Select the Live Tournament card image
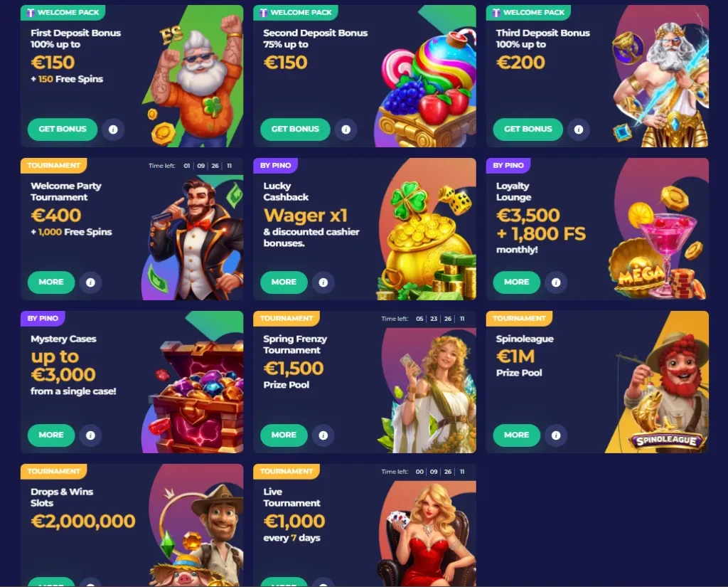 (x=427, y=534)
